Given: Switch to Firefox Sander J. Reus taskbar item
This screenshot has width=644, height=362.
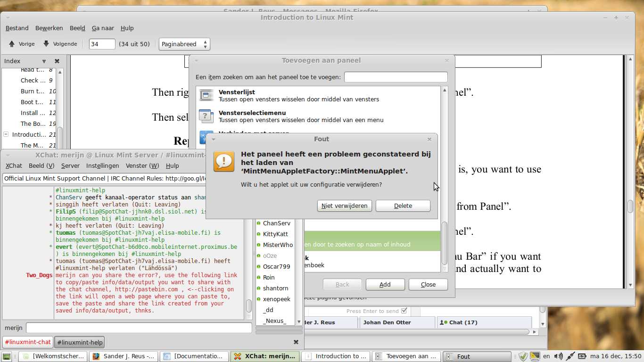Looking at the screenshot, I should (123, 356).
